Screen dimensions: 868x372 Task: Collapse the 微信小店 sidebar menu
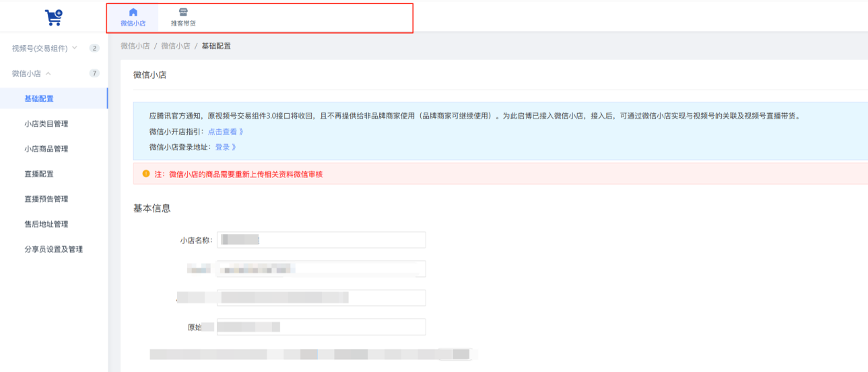54,73
